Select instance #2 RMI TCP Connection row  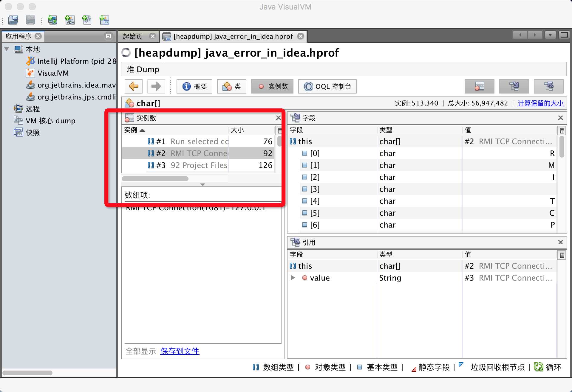point(198,153)
